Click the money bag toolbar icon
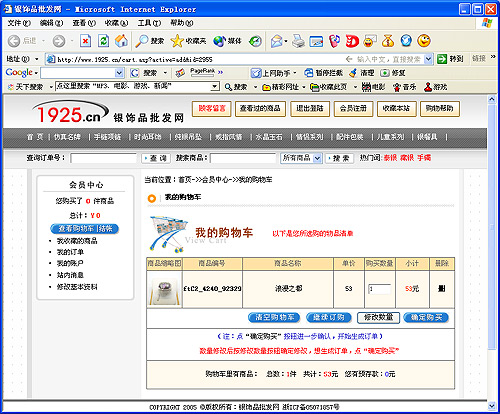The height and width of the screenshot is (414, 500). pyautogui.click(x=388, y=41)
